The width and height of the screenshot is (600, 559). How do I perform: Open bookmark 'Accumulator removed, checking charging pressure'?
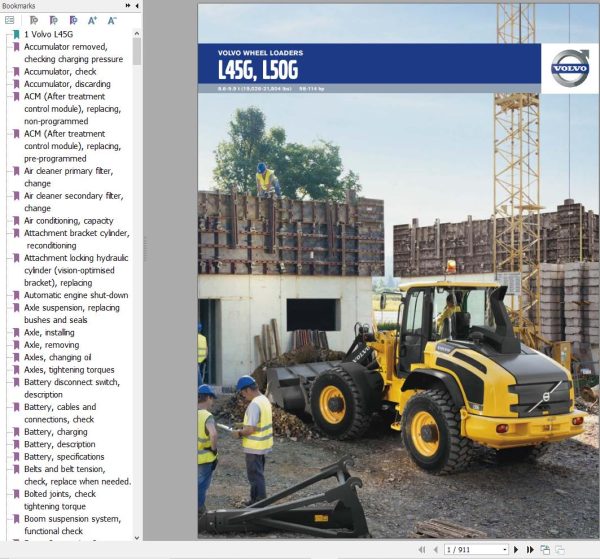click(x=73, y=53)
